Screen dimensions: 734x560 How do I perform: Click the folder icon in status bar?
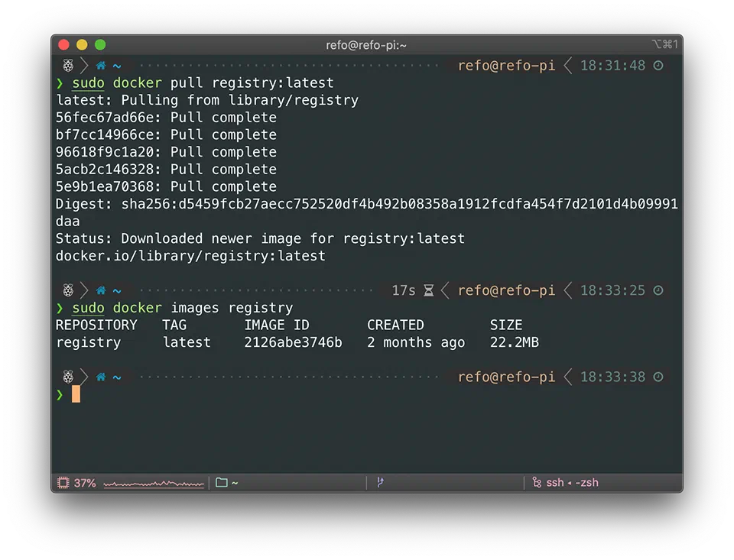(x=222, y=483)
